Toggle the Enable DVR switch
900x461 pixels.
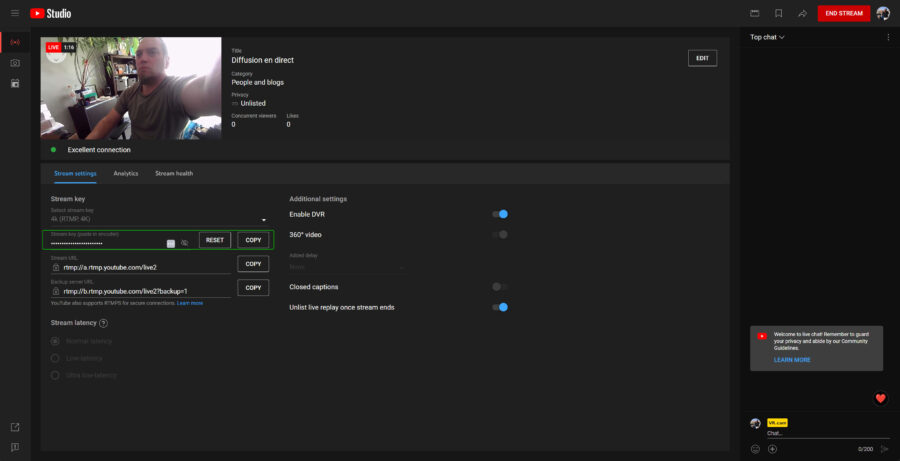coord(500,214)
